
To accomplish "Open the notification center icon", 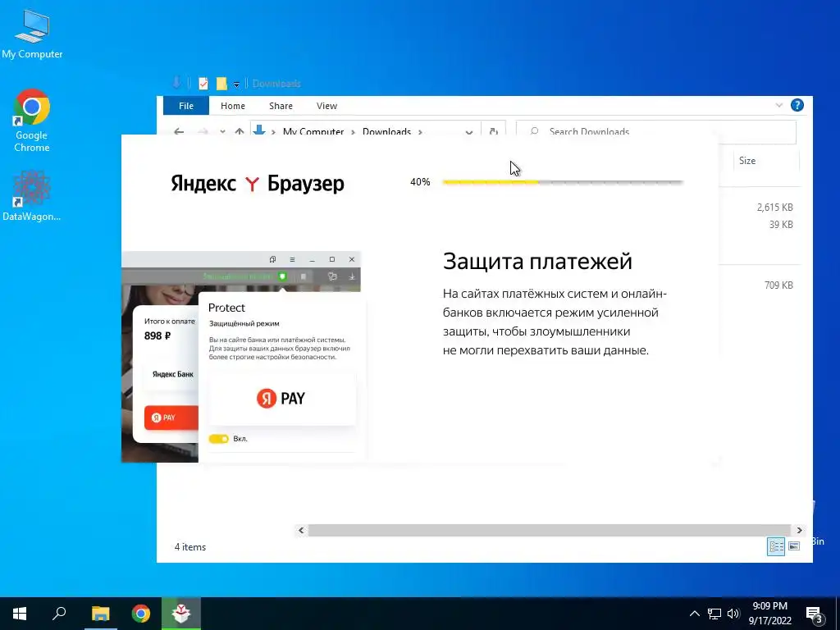I will pos(815,614).
